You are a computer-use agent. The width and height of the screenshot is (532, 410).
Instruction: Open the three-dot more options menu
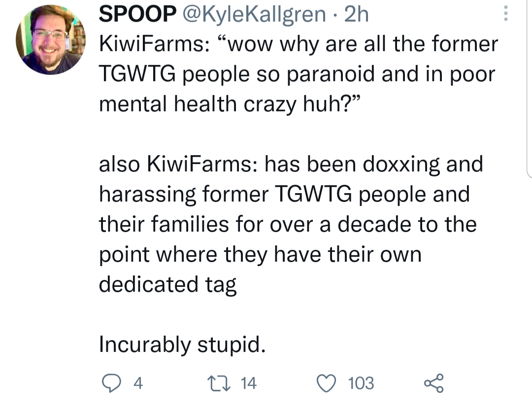tap(505, 14)
